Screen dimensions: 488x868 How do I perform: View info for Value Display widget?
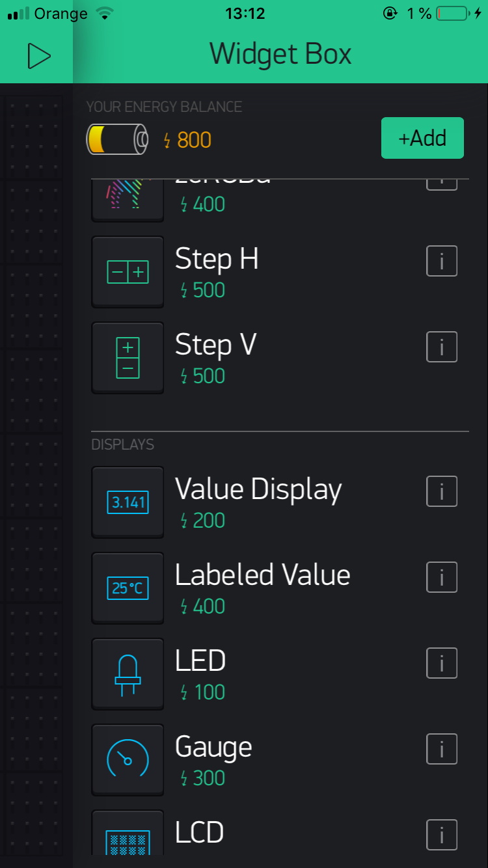[442, 491]
